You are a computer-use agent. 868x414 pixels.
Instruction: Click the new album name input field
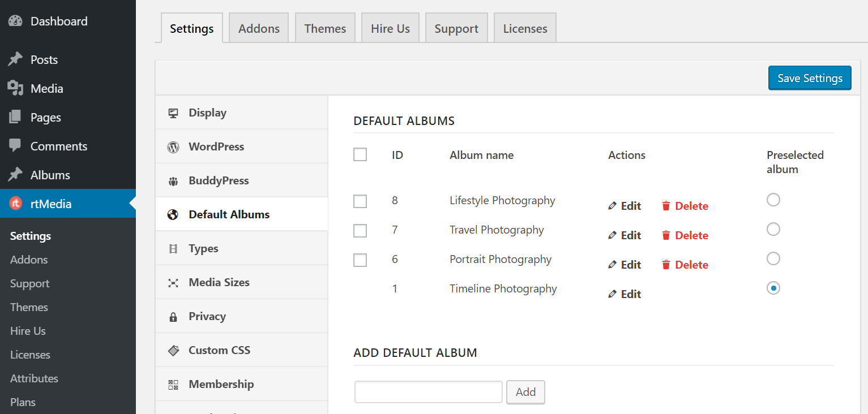pos(428,391)
